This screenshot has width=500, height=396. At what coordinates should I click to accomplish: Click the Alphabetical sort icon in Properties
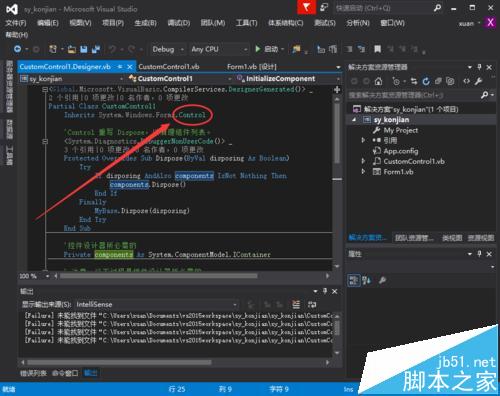coord(367,280)
